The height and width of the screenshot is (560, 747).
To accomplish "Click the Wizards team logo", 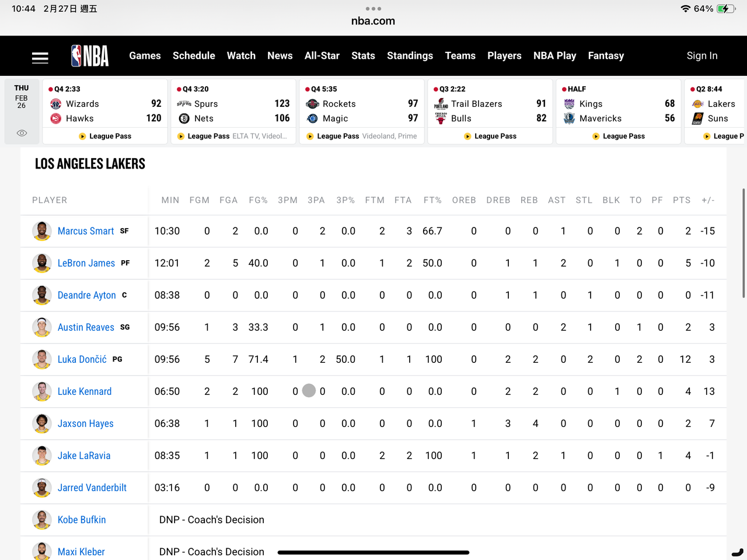I will tap(56, 104).
